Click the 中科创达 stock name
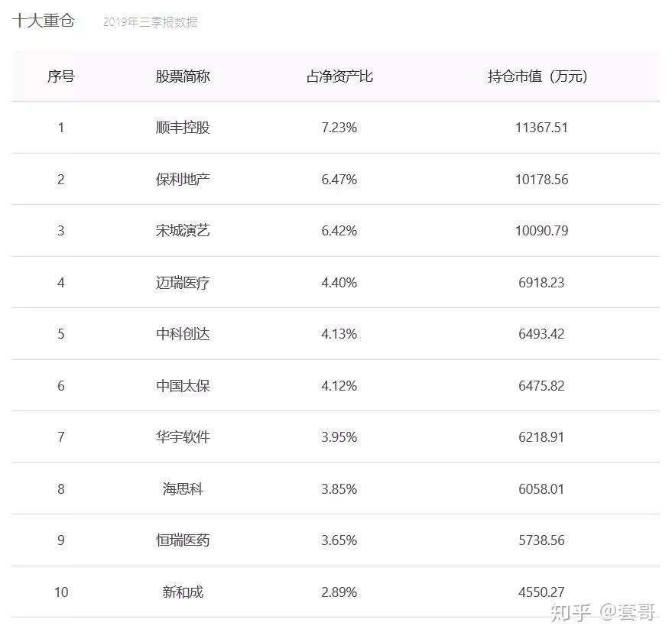This screenshot has height=639, width=672. (x=183, y=334)
